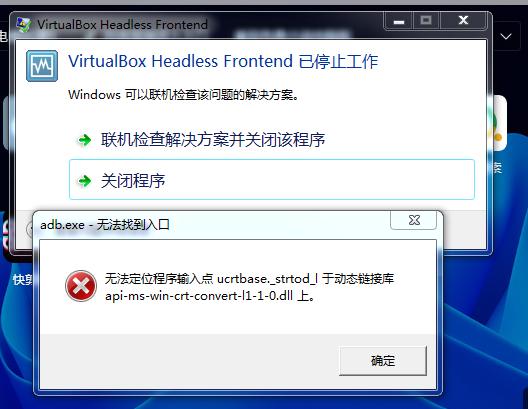
Task: Close the adb.exe error dialog
Action: [x=414, y=220]
